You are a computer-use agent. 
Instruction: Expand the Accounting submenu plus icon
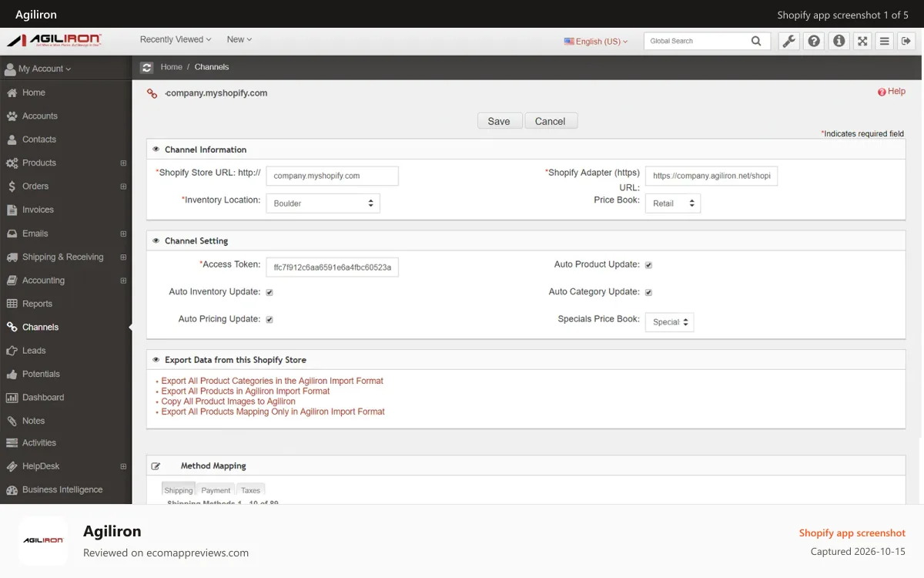(123, 281)
